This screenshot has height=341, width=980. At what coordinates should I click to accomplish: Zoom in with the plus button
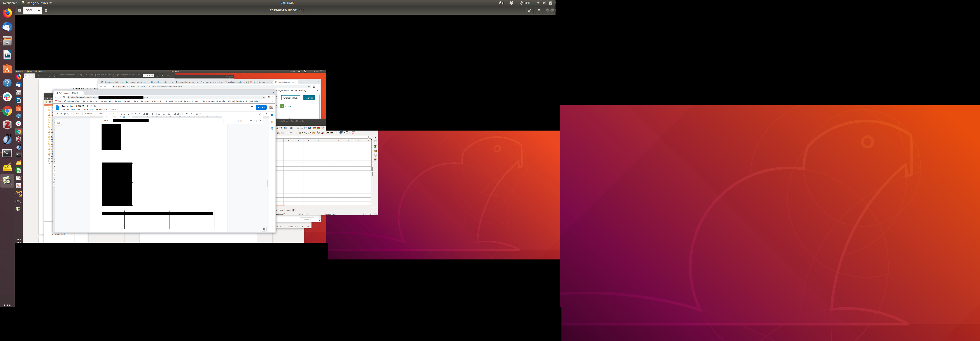(46, 10)
